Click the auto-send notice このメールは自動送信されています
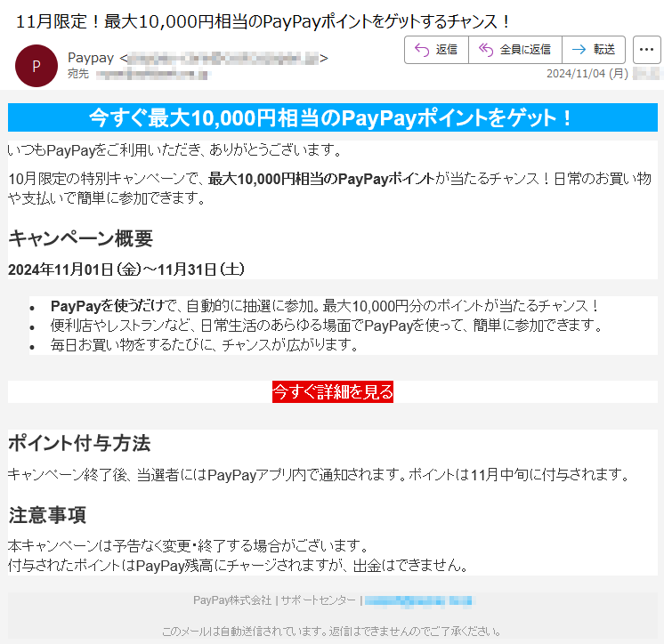Viewport: 664px width, 644px height. point(332,632)
